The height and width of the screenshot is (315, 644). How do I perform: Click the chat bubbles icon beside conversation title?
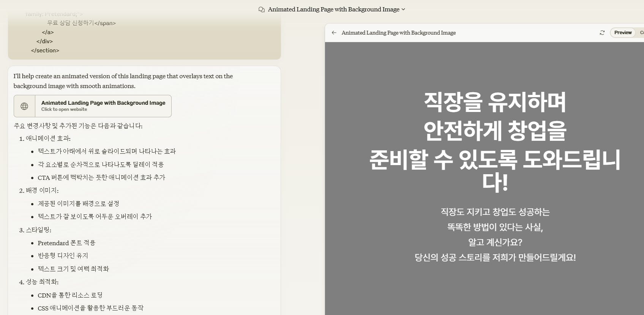click(x=261, y=9)
